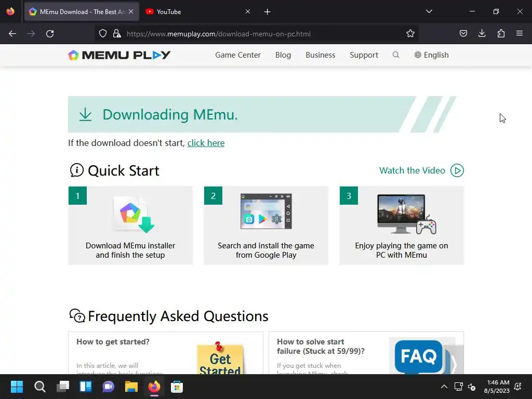Open the English language selector

pos(432,55)
